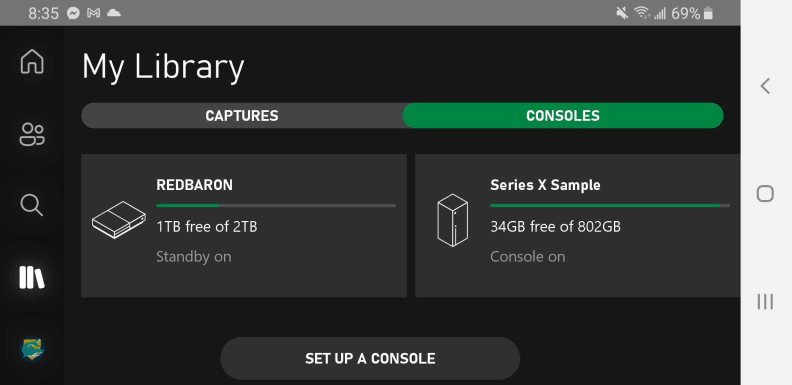The image size is (792, 385).
Task: Tap SET UP A CONSOLE button
Action: 370,358
